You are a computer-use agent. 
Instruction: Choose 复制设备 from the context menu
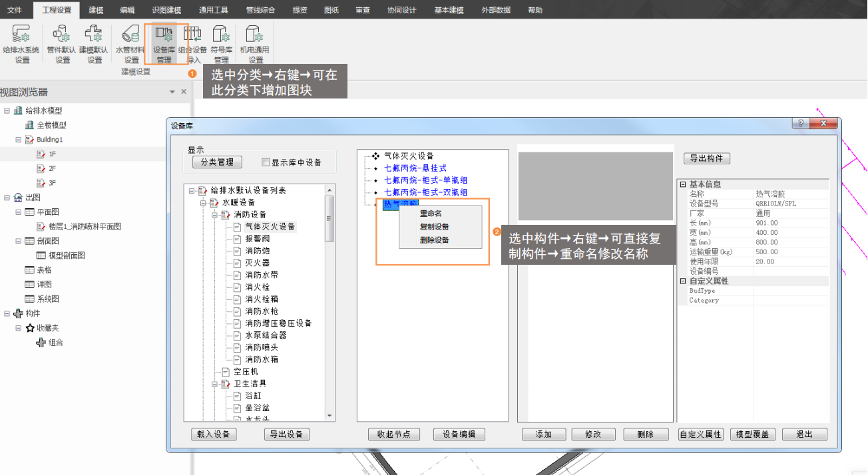pos(434,227)
